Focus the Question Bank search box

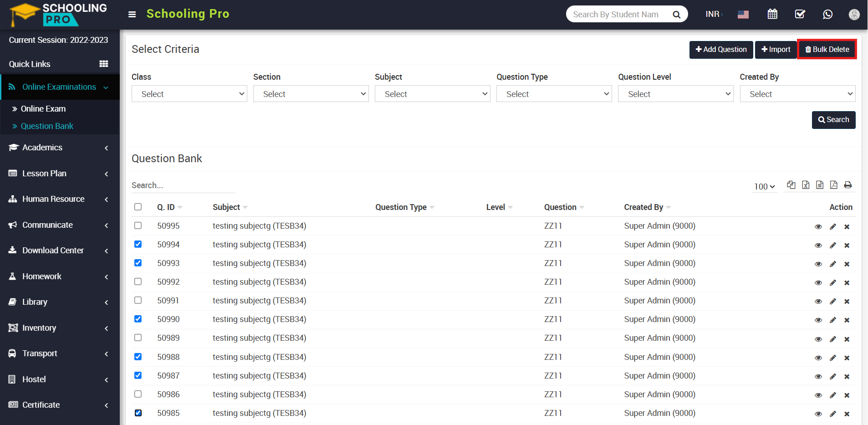[184, 185]
